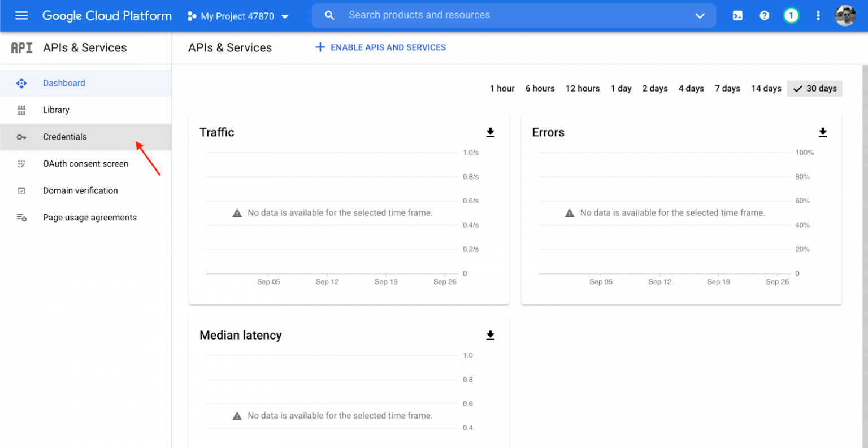This screenshot has width=868, height=448.
Task: Select the 1 hour time range
Action: 502,88
